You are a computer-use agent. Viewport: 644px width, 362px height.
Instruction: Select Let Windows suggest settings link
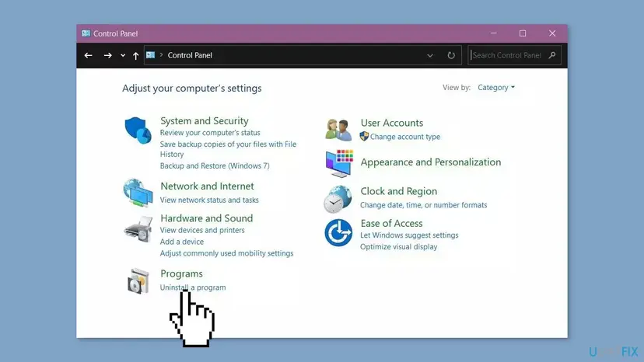[409, 235]
